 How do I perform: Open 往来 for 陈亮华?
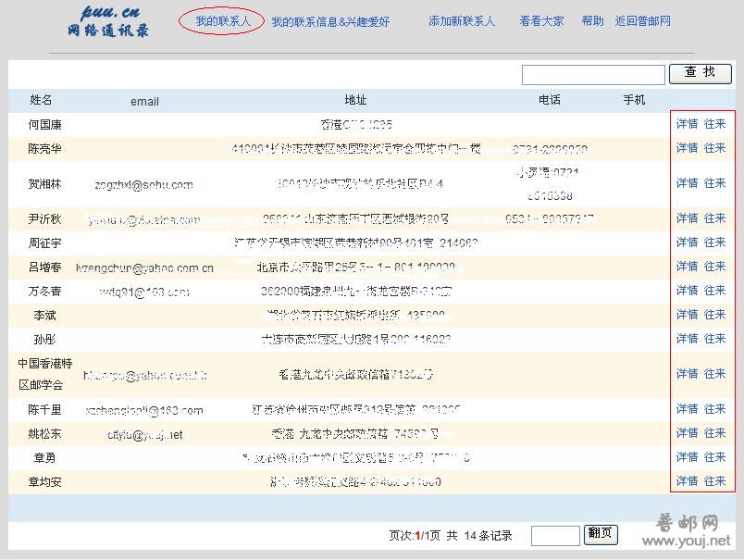click(714, 148)
